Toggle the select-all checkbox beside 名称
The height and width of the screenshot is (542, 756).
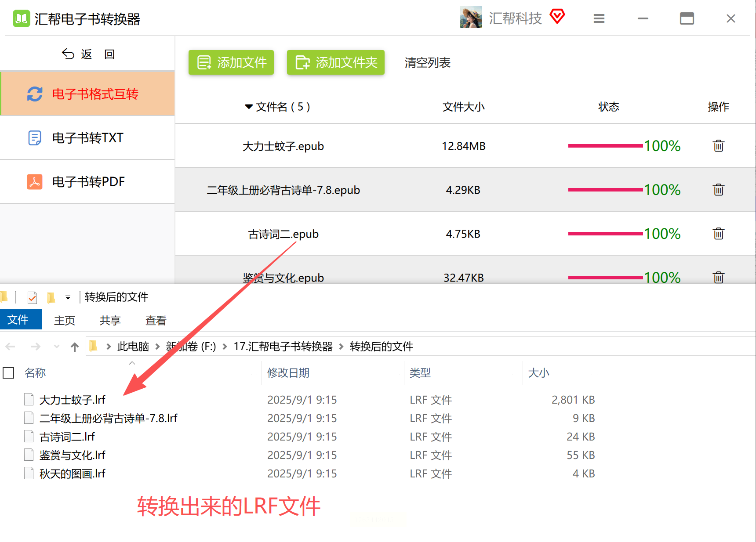coord(9,373)
